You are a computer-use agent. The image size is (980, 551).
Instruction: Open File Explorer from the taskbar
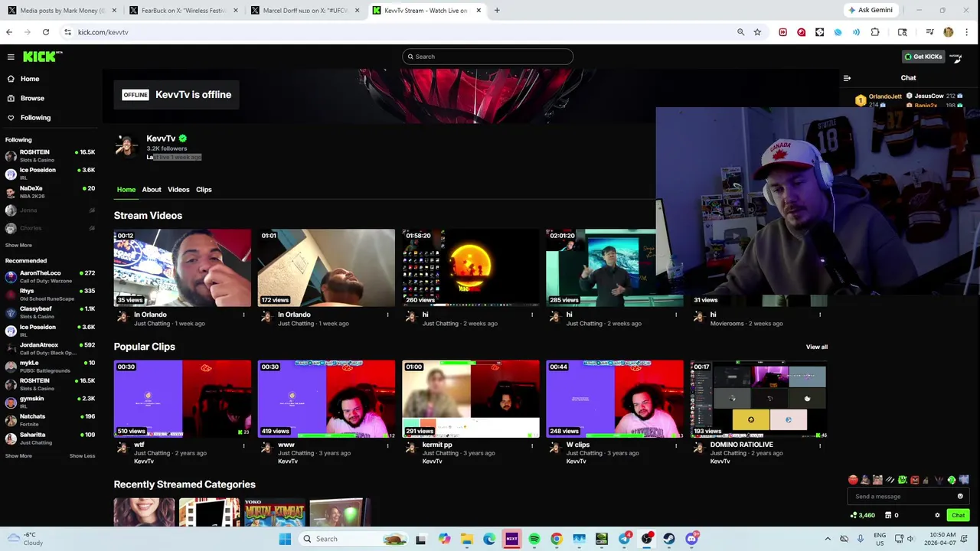point(467,539)
